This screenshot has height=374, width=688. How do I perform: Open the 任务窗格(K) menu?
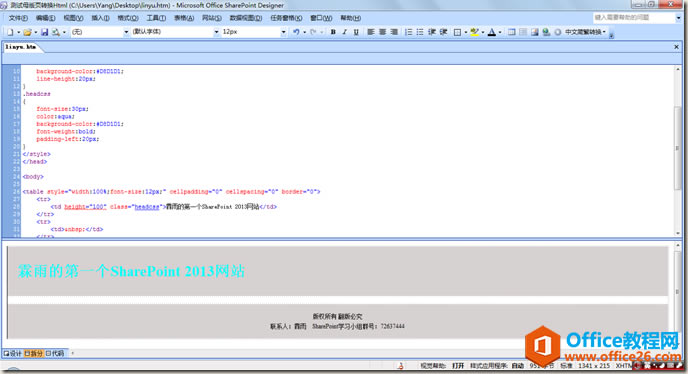(286, 18)
